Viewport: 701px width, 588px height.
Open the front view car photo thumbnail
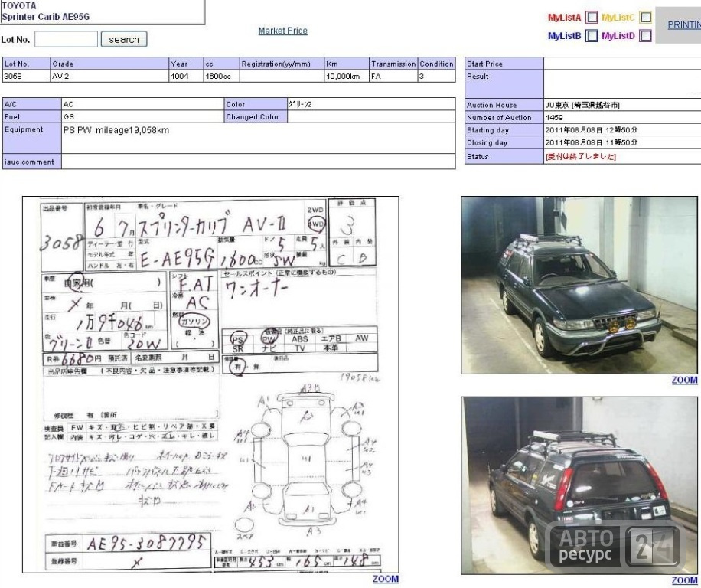(x=579, y=286)
